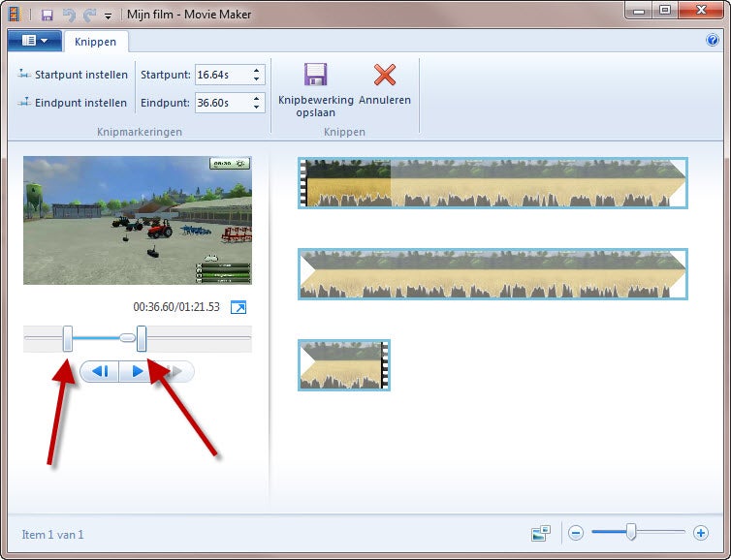
Task: Click the Save project icon in the title bar
Action: pyautogui.click(x=48, y=15)
